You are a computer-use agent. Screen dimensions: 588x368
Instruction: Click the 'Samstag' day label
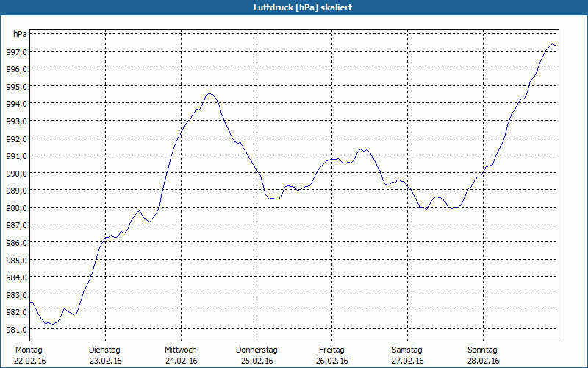[x=407, y=350]
